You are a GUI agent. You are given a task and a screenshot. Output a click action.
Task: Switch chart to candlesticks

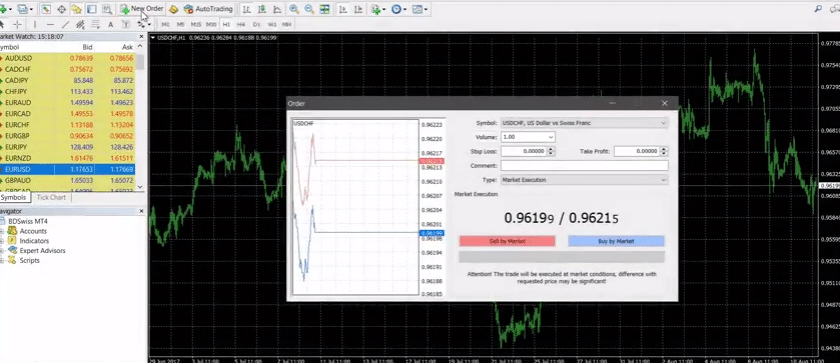point(262,9)
